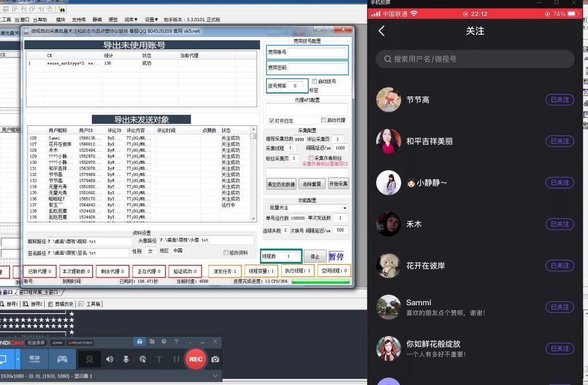Image resolution: width=588 pixels, height=385 pixels.
Task: Click the 搜索用户名/微视号 search field
Action: [474, 59]
